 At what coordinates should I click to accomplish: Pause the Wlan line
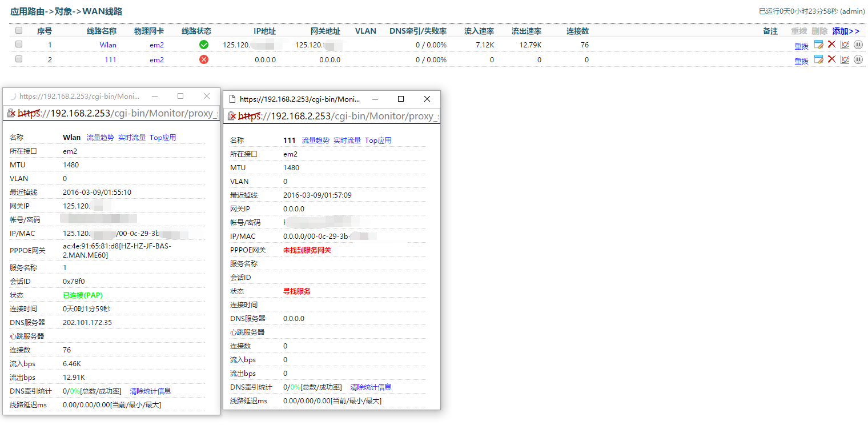pos(858,45)
